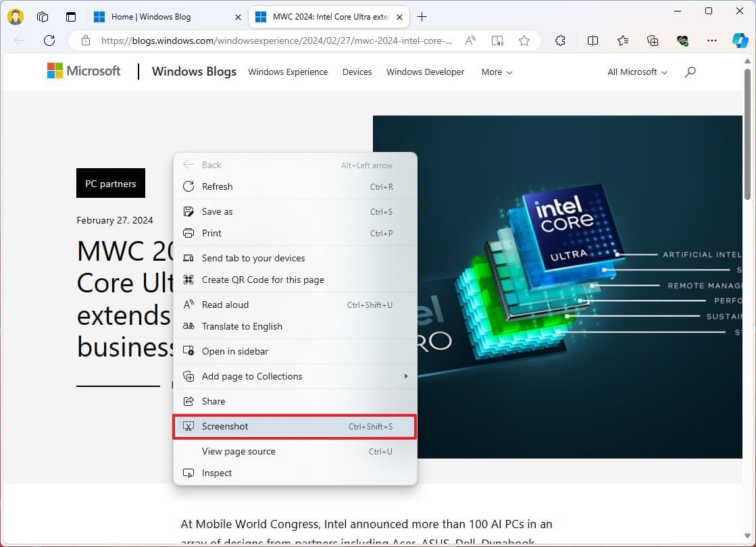Expand the More navigation dropdown
Screen dimensions: 756x547
(x=497, y=72)
